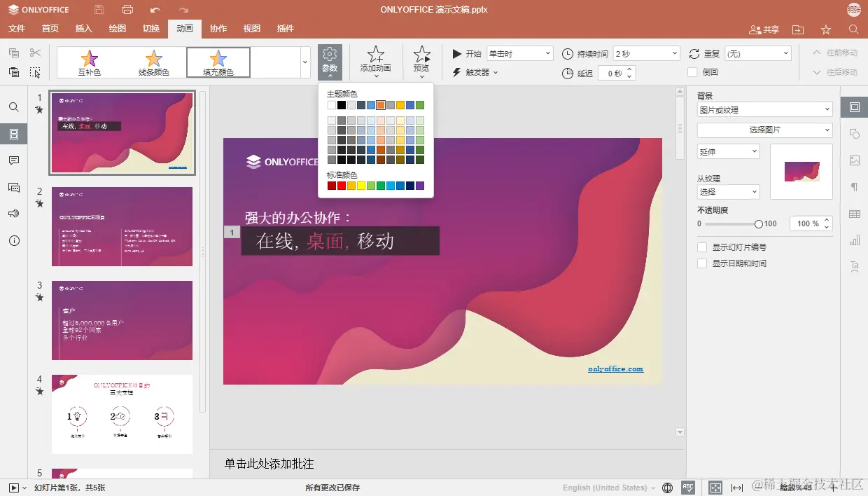Image resolution: width=868 pixels, height=496 pixels.
Task: Click the 预览 preview button
Action: coord(421,62)
